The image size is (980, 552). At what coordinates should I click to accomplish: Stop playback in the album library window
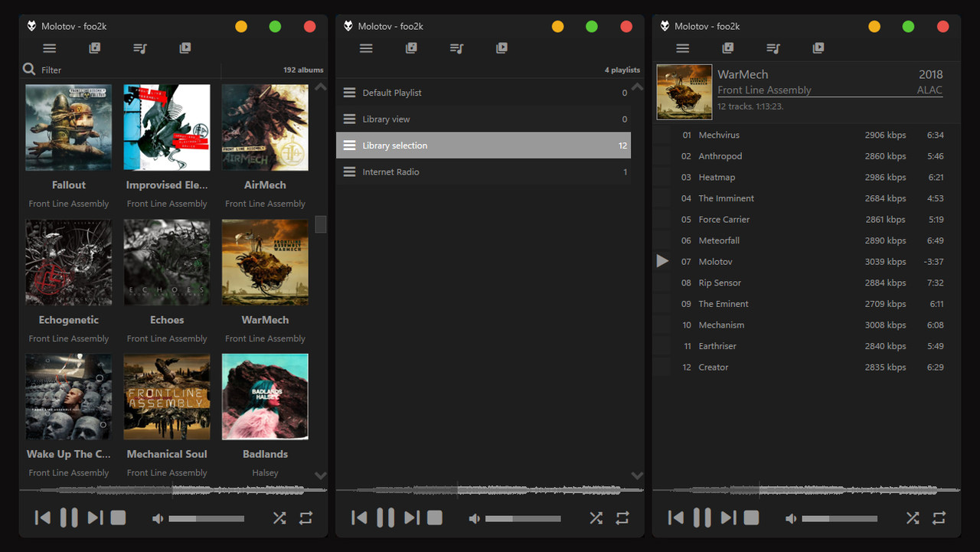click(x=118, y=518)
